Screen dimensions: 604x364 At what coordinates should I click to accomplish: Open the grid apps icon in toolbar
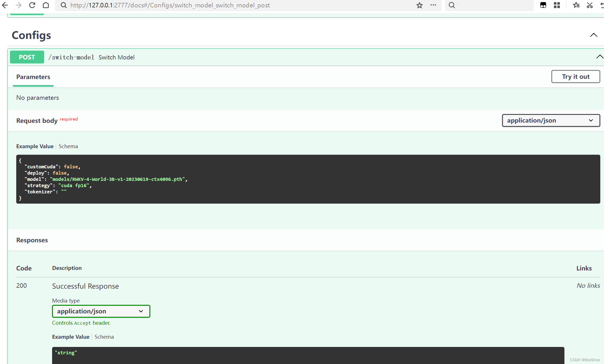pos(557,5)
